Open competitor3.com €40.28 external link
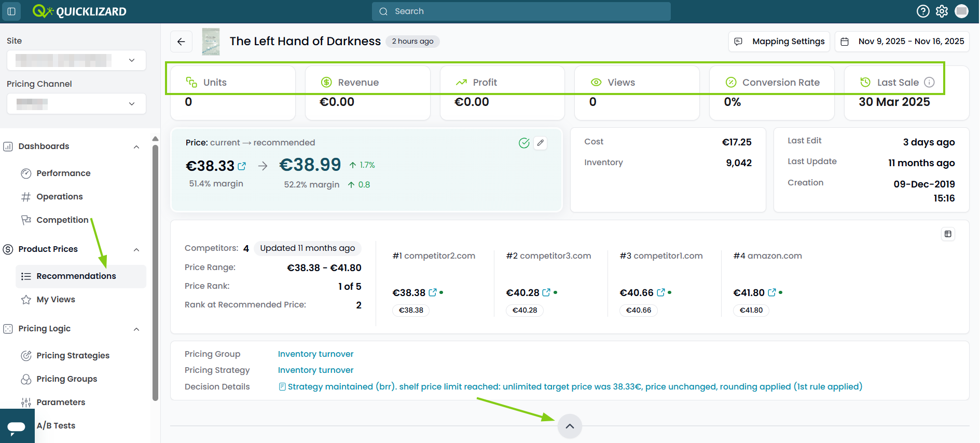 tap(546, 292)
